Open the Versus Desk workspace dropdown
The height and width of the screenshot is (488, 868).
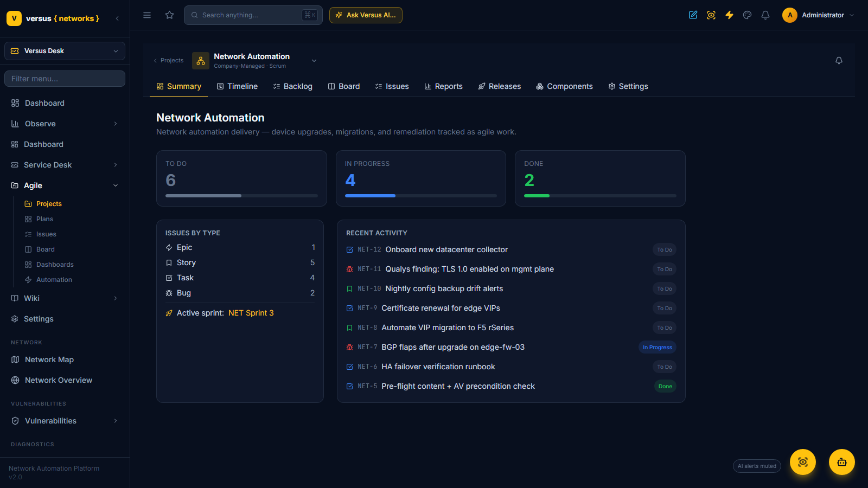pos(65,51)
